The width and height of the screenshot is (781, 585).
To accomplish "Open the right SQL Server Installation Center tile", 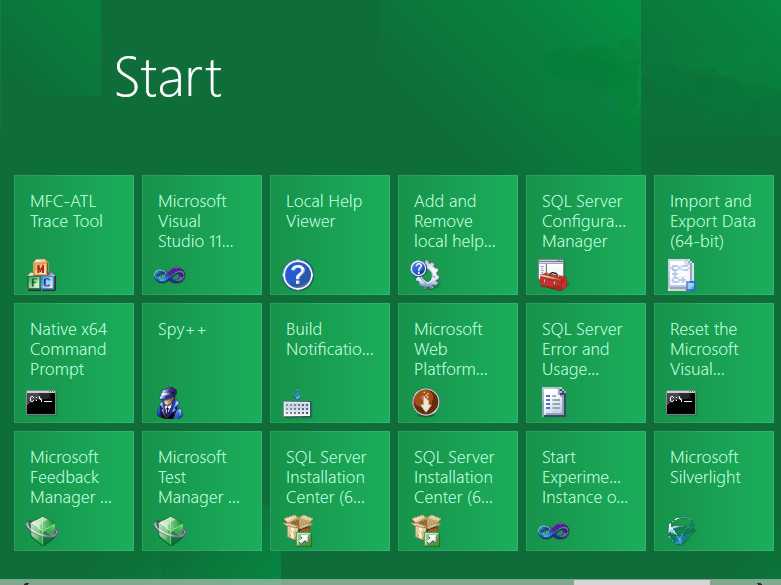I will (457, 491).
